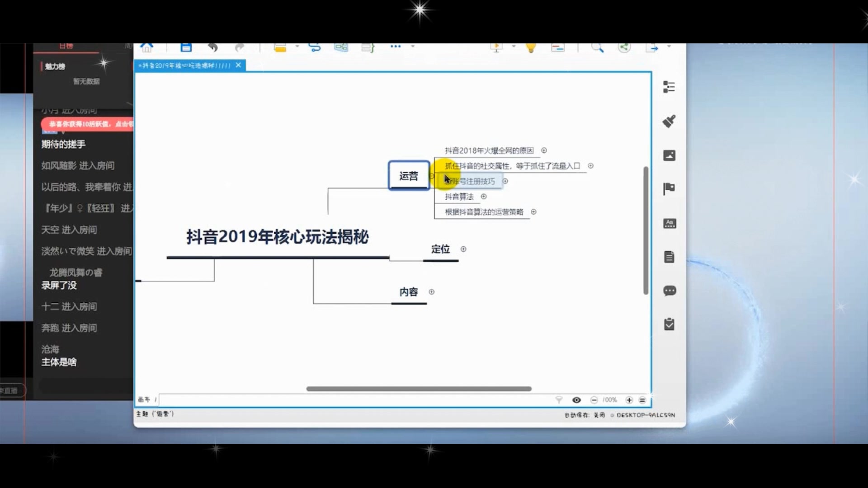Click the 画布 breadcrumb label
This screenshot has width=868, height=488.
pyautogui.click(x=144, y=399)
